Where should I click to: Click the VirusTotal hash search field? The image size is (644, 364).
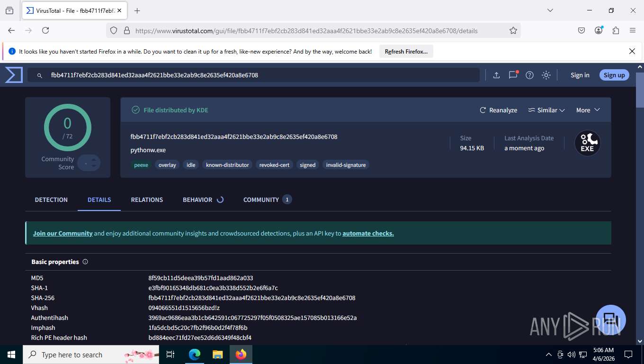coord(253,75)
